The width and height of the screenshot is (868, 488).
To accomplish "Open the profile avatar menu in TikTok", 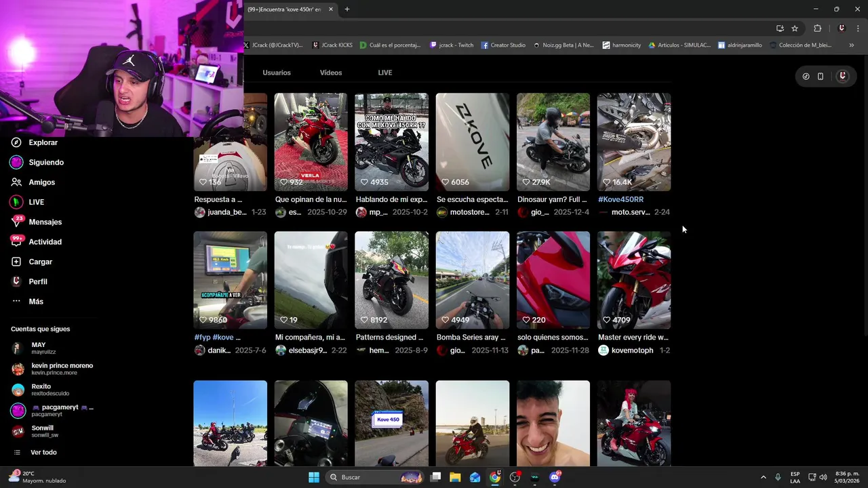I will [x=842, y=77].
